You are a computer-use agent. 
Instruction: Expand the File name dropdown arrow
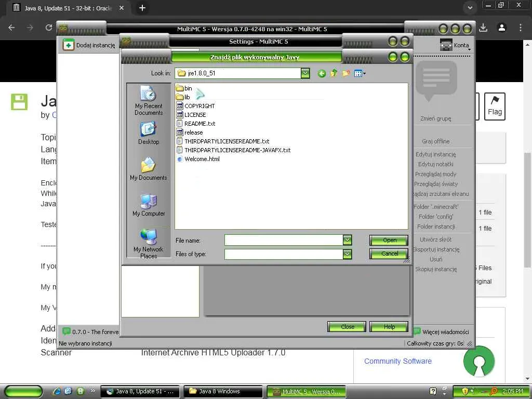[x=347, y=240]
